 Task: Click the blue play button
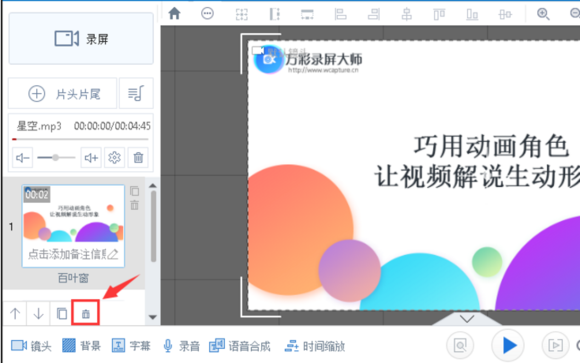[509, 346]
